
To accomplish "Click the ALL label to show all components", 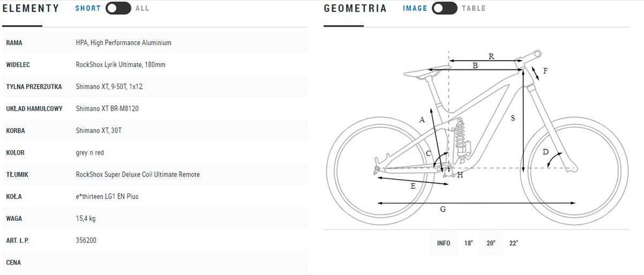I will point(142,8).
